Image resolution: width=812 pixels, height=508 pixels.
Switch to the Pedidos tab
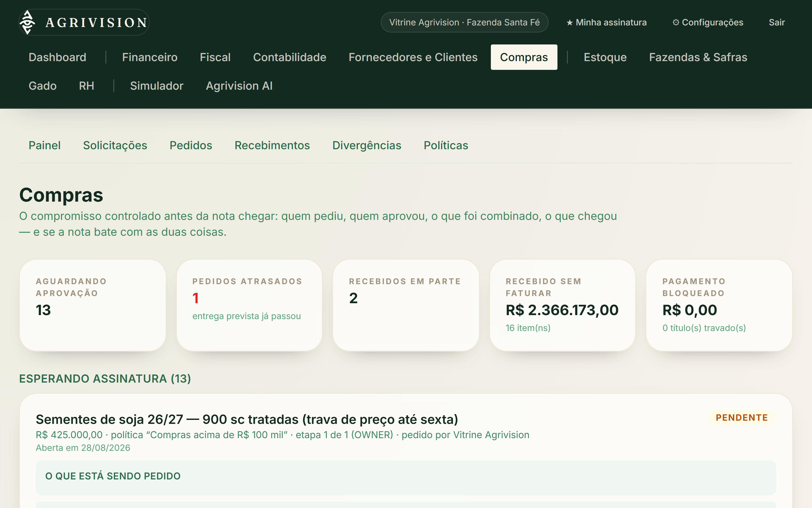[x=191, y=145]
